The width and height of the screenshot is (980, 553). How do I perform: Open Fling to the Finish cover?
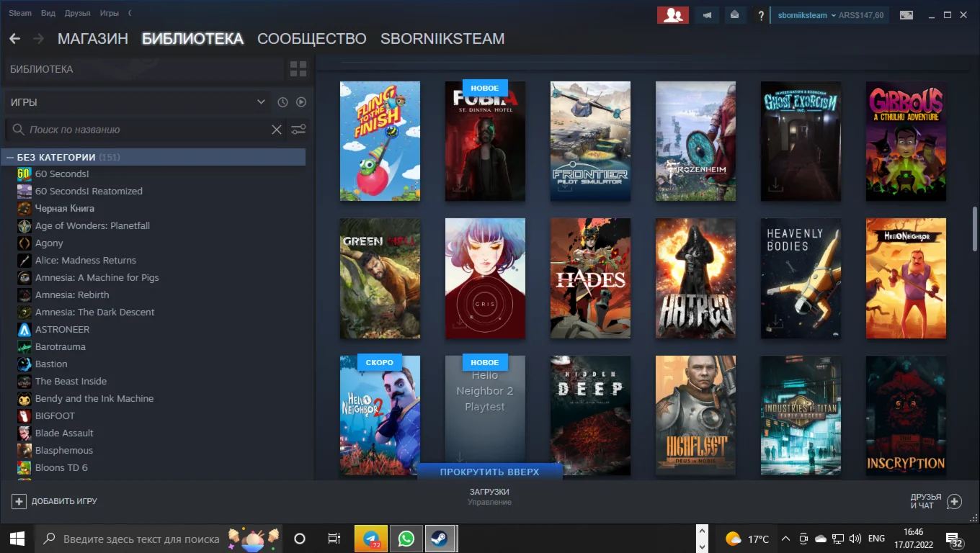click(x=380, y=141)
